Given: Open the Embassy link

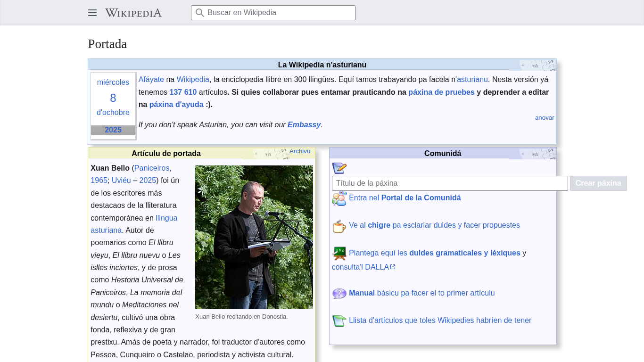Looking at the screenshot, I should 304,125.
